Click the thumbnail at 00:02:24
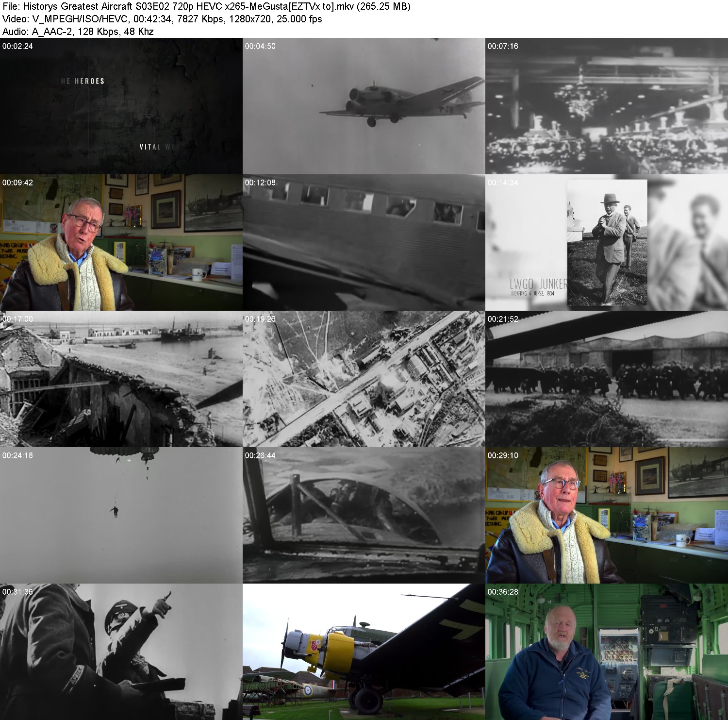The image size is (728, 720). click(121, 106)
